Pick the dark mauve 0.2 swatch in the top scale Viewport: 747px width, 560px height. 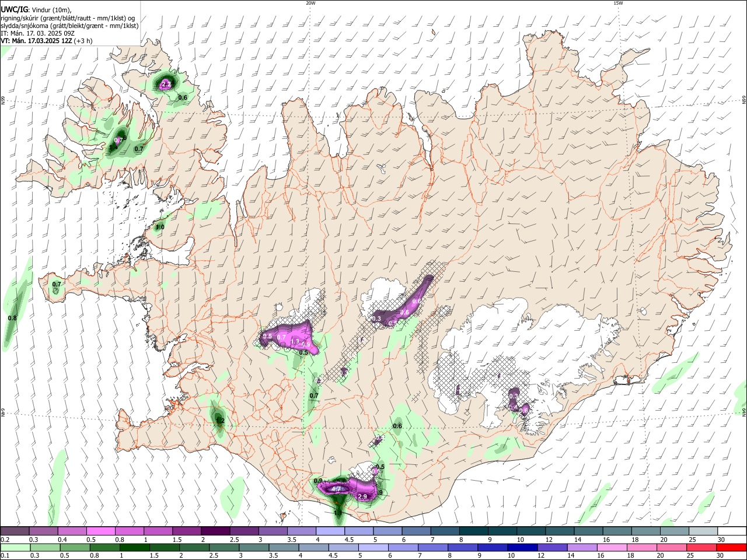pyautogui.click(x=15, y=531)
